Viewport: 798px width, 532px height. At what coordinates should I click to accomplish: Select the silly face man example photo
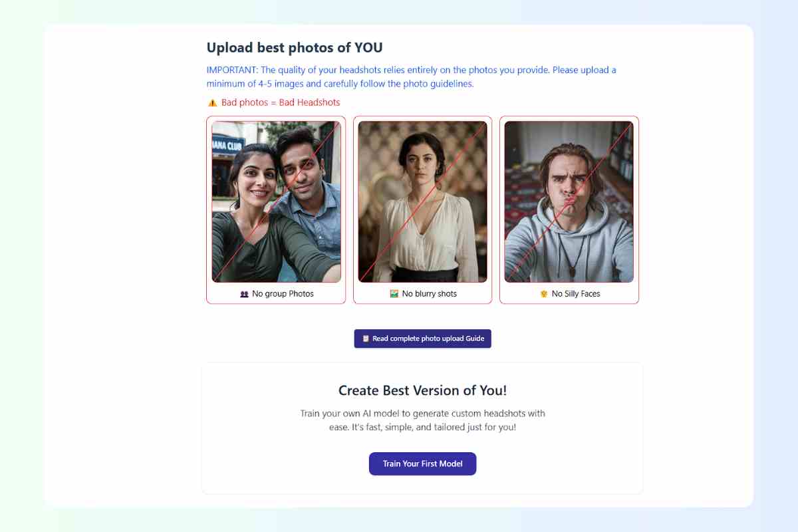(569, 201)
